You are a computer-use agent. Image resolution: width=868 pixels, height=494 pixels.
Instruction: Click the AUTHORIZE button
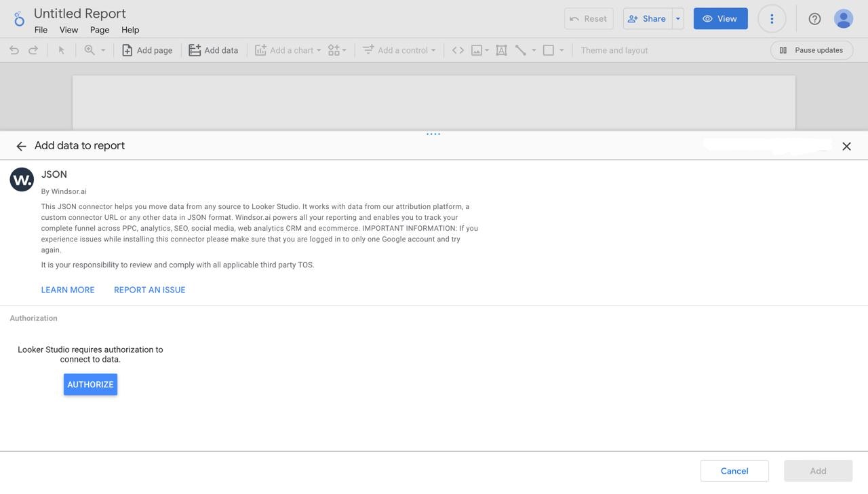pyautogui.click(x=90, y=384)
